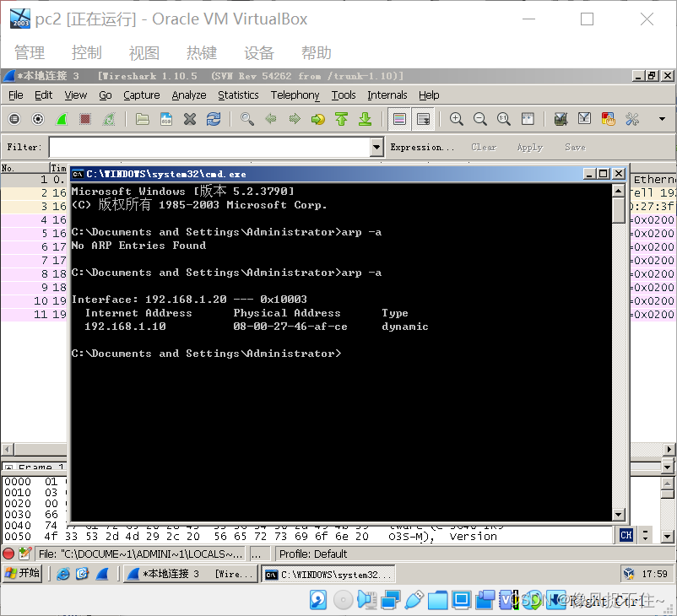The width and height of the screenshot is (677, 616).
Task: Switch to cmd.exe taskbar button
Action: click(328, 575)
